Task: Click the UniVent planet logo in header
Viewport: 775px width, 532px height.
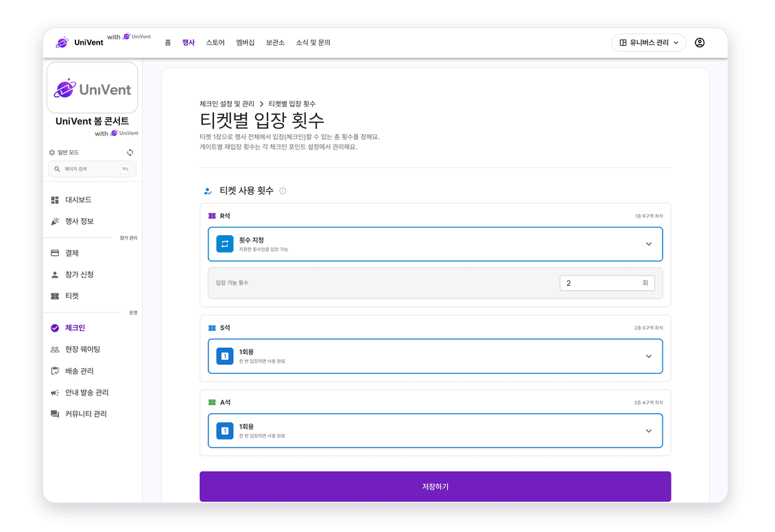Action: 62,43
